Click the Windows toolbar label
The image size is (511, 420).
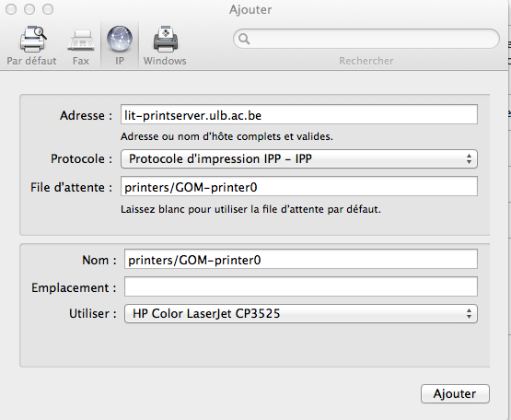click(165, 61)
